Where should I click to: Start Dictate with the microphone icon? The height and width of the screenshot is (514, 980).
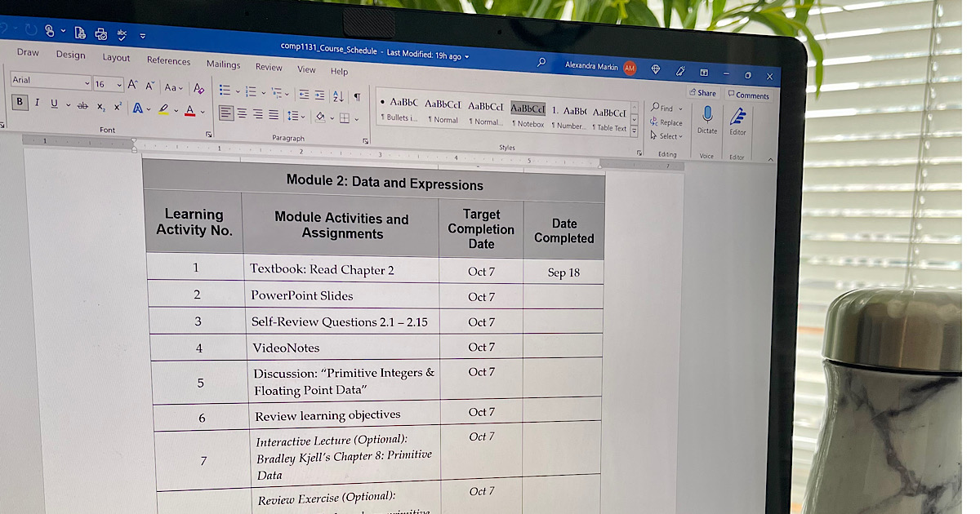(707, 115)
